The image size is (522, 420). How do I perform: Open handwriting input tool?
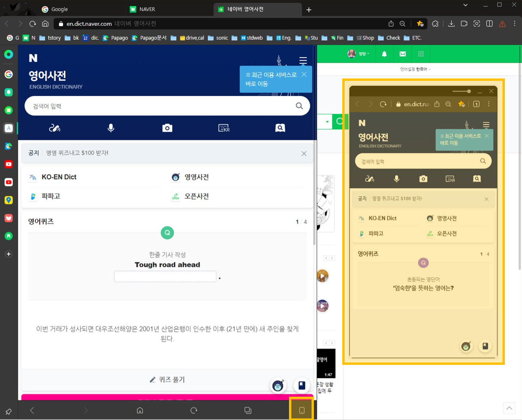tap(54, 128)
